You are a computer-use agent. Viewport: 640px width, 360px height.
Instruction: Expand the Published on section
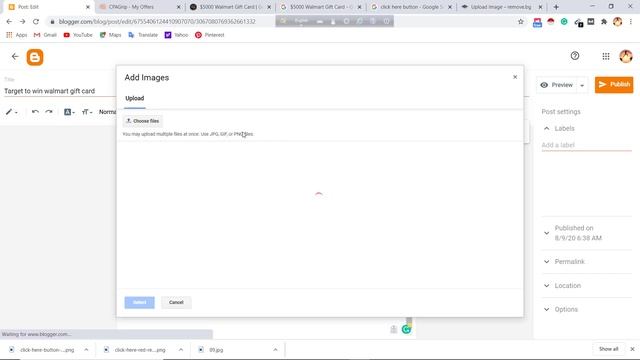(x=547, y=233)
